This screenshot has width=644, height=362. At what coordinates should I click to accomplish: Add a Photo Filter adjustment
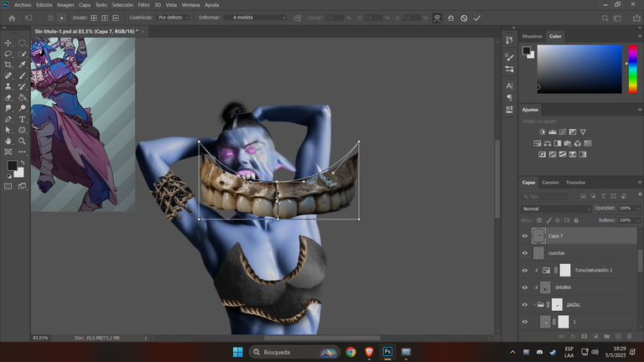point(568,143)
